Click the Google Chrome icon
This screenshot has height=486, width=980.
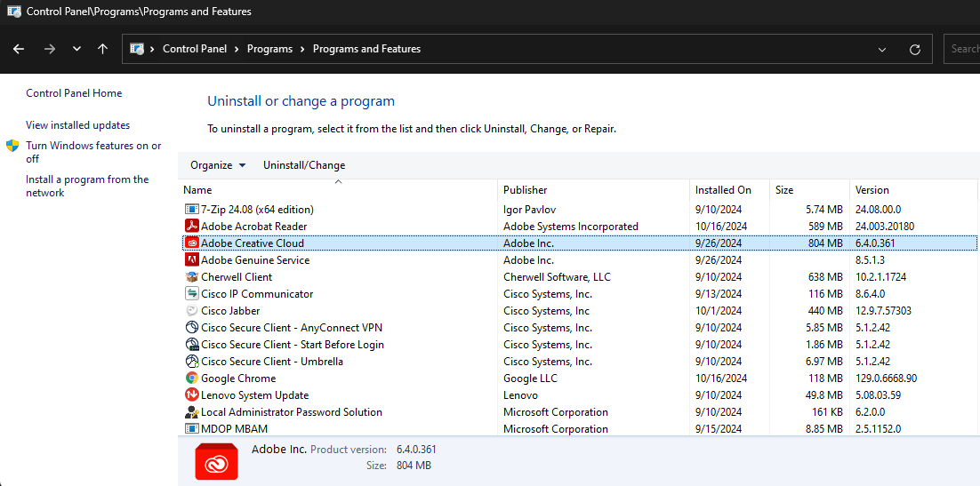[x=191, y=378]
